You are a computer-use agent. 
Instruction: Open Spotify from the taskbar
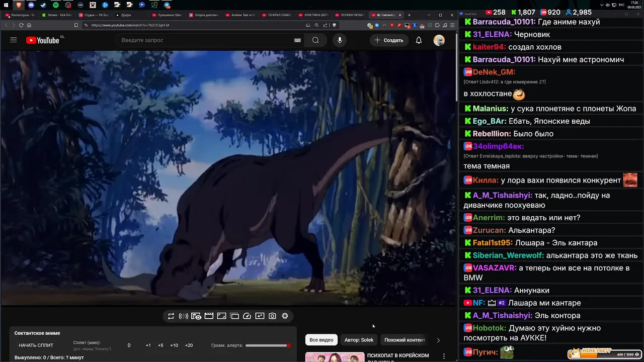[55, 5]
